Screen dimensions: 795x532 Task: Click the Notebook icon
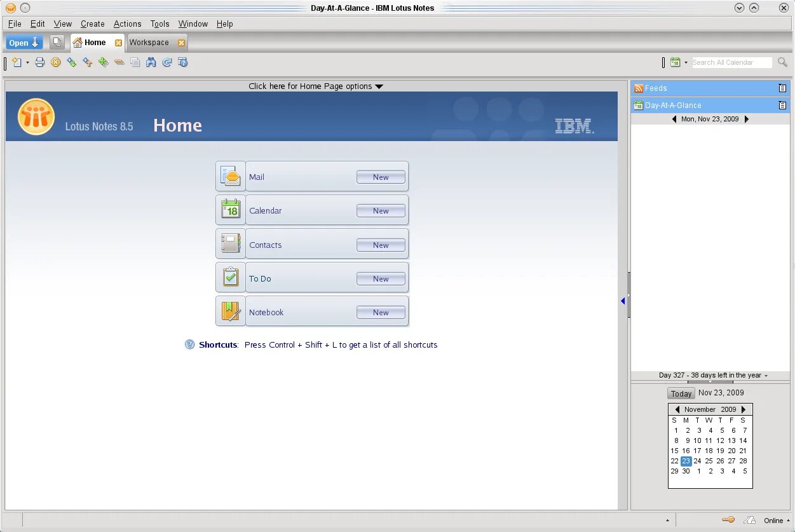pyautogui.click(x=230, y=311)
